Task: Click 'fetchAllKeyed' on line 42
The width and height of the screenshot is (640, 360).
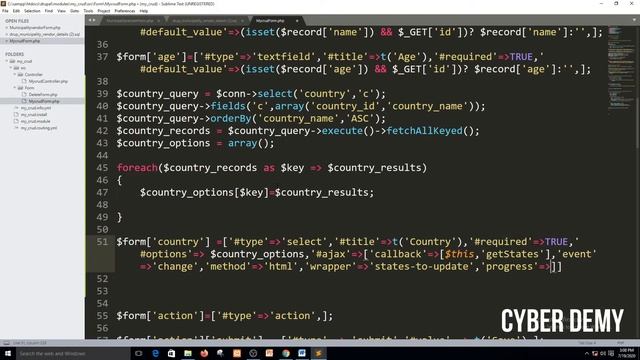Action: coord(424,131)
